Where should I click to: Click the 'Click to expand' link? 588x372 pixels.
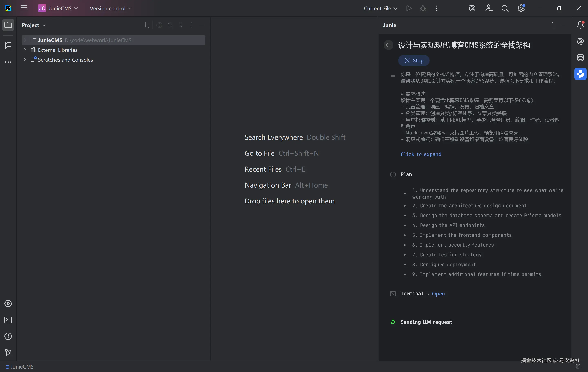click(x=421, y=154)
